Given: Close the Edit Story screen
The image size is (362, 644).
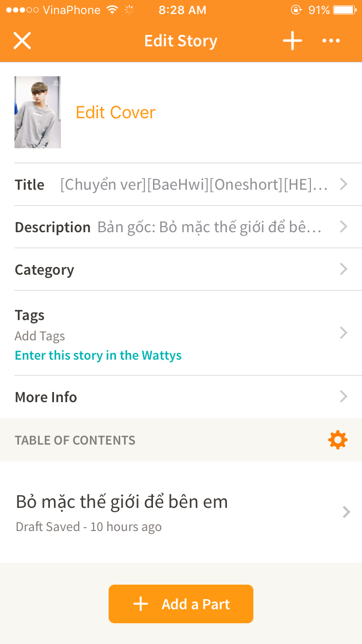Looking at the screenshot, I should [x=22, y=41].
